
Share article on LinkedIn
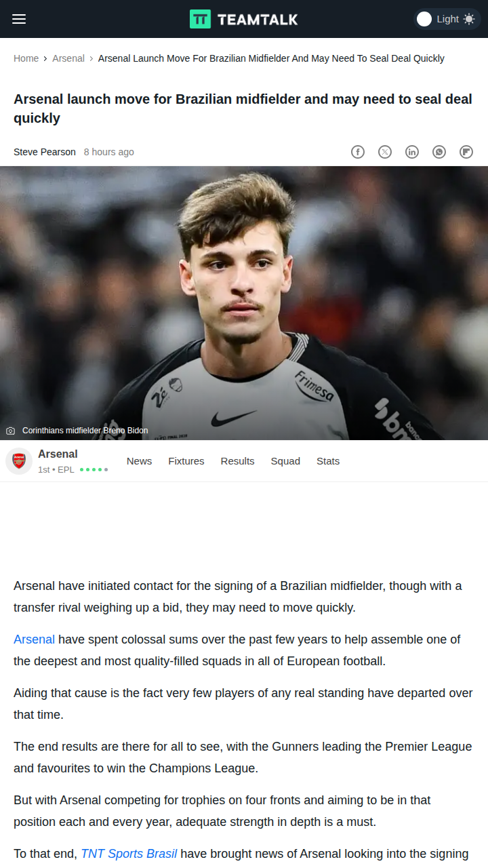pyautogui.click(x=412, y=152)
